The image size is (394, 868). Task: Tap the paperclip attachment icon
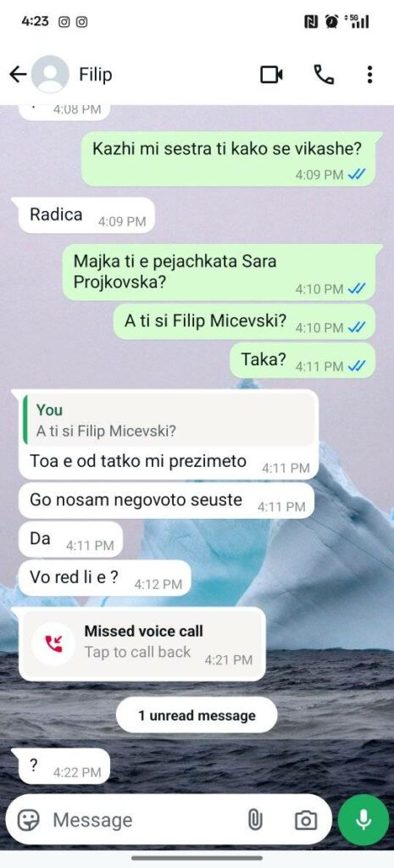click(x=254, y=820)
